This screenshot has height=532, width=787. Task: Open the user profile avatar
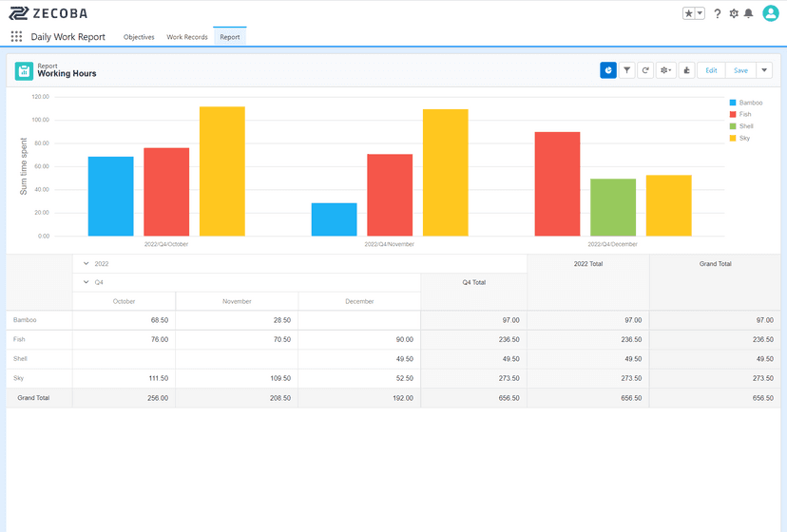click(x=771, y=13)
